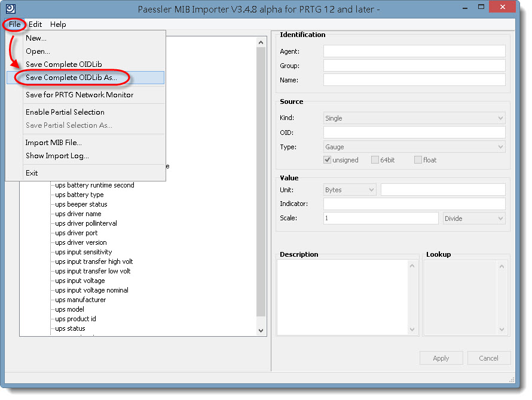Click the Paessler app icon in title bar
This screenshot has height=400, width=532.
[11, 8]
